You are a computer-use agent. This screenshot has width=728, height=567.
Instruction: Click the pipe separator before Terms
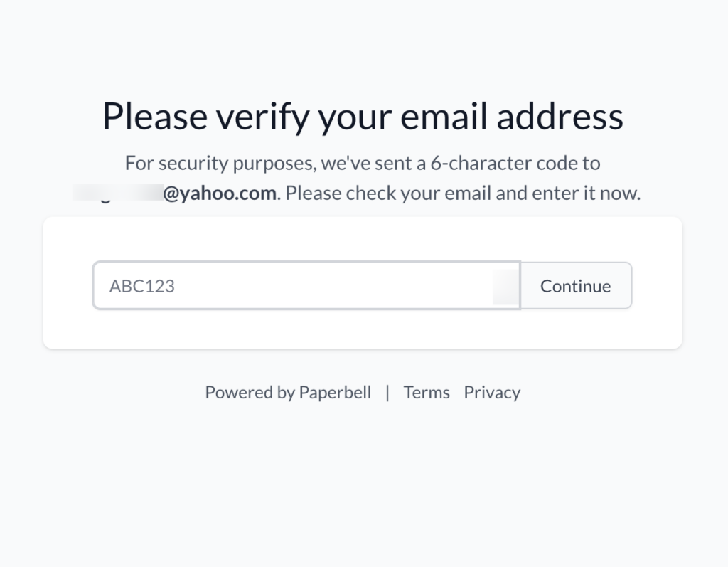click(387, 393)
